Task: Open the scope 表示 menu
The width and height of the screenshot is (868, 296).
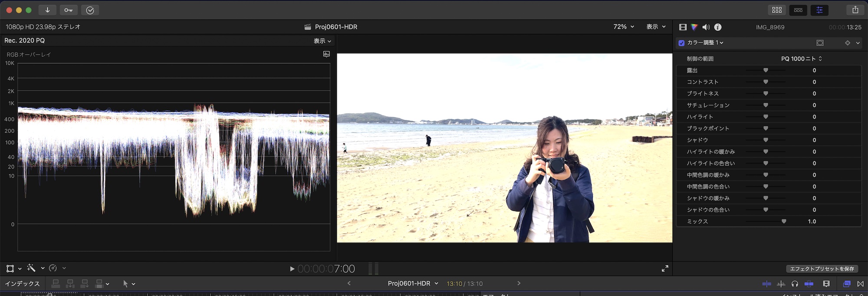Action: point(322,41)
